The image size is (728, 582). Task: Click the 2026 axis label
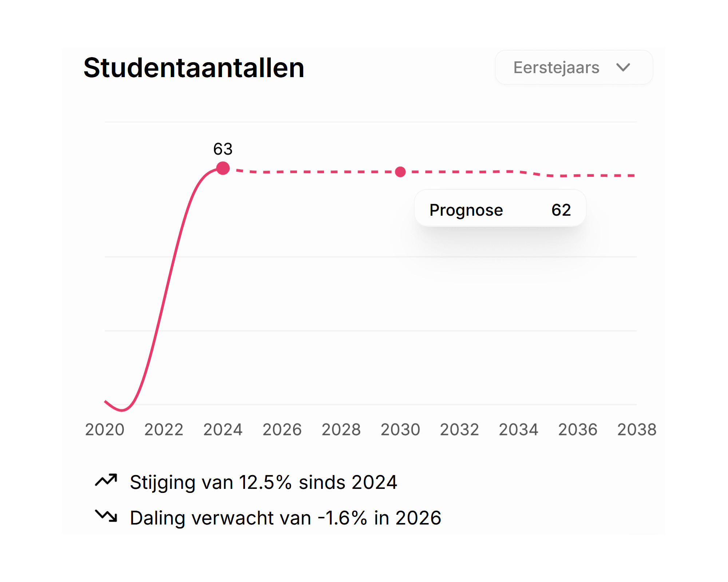pyautogui.click(x=282, y=430)
